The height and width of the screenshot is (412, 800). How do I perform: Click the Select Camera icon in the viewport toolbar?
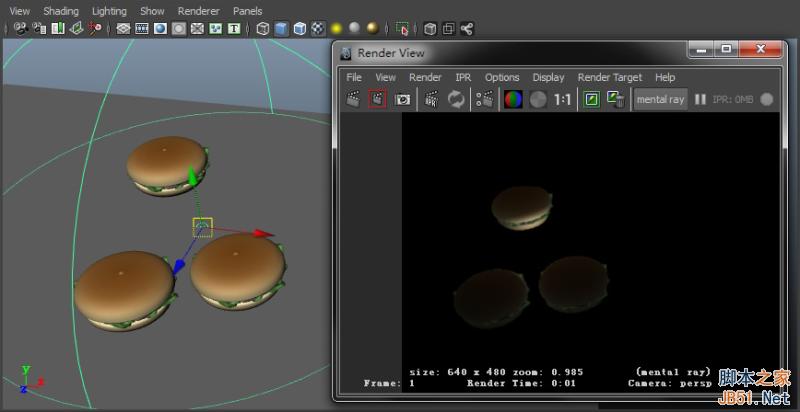pos(21,29)
